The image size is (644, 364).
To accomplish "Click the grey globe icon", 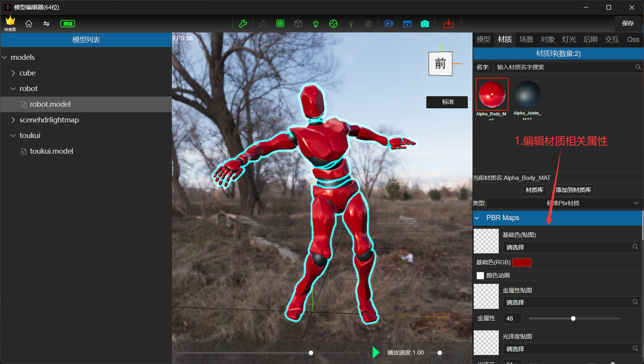I will tap(368, 24).
